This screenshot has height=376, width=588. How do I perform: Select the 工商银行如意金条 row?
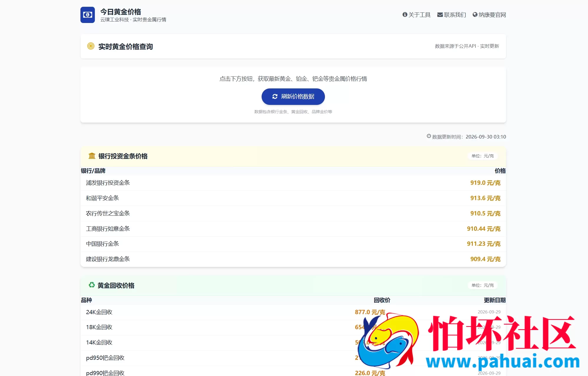[x=293, y=229]
